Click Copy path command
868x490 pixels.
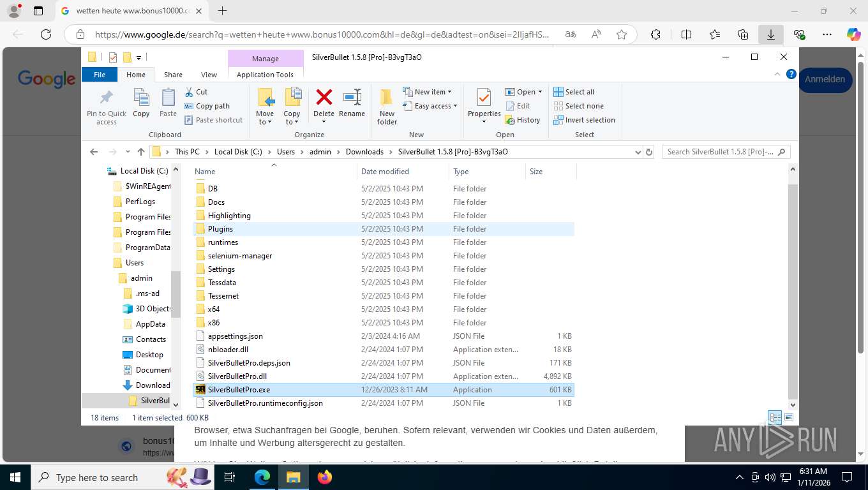tap(207, 106)
